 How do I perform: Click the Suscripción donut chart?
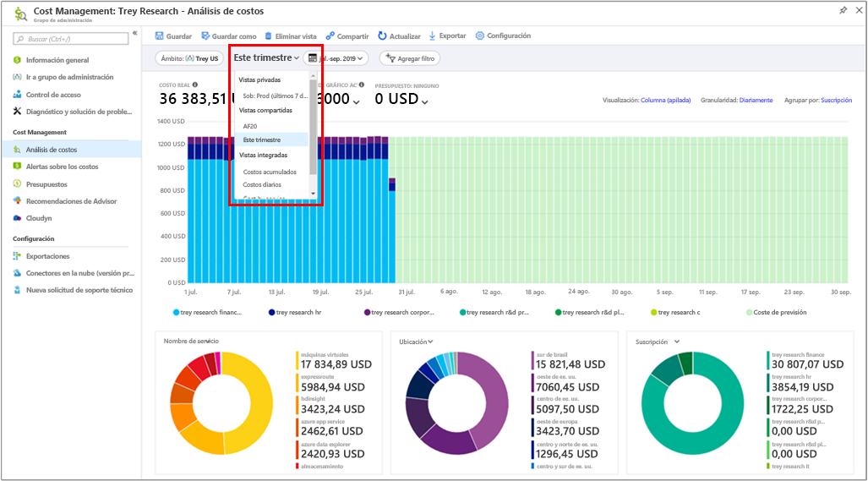click(692, 403)
